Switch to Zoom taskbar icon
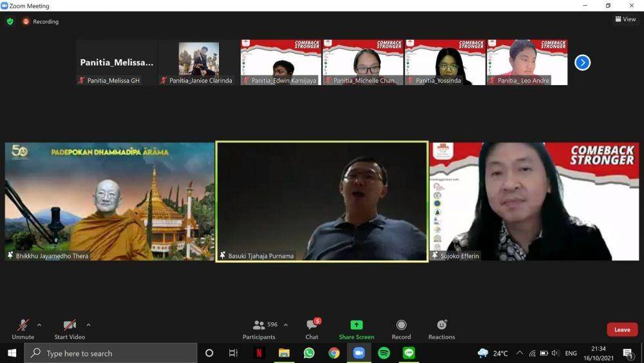Viewport: 644px width, 363px height. click(x=359, y=353)
